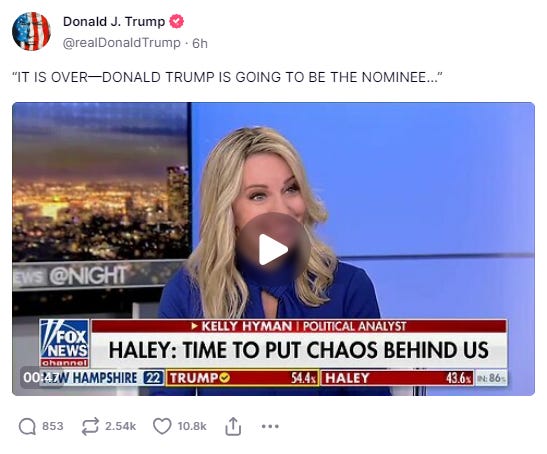Open Donald J. Trump display name link
This screenshot has height=454, width=547.
pyautogui.click(x=114, y=22)
